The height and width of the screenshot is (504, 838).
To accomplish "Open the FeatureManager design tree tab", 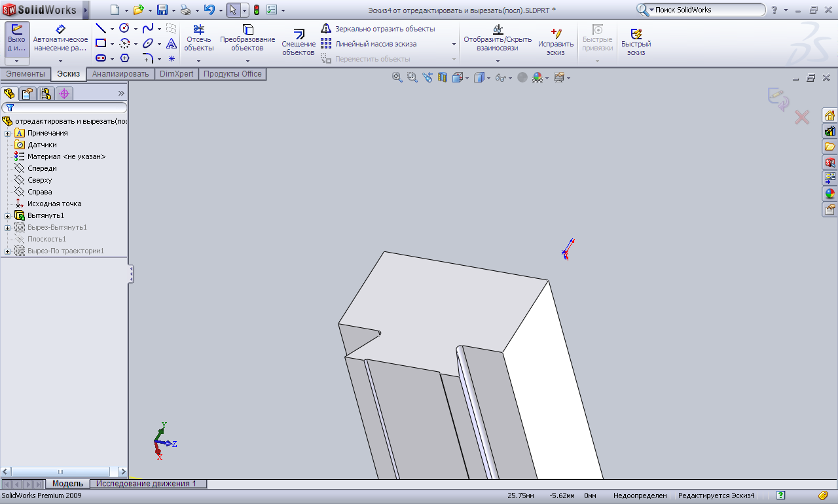I will pos(9,94).
